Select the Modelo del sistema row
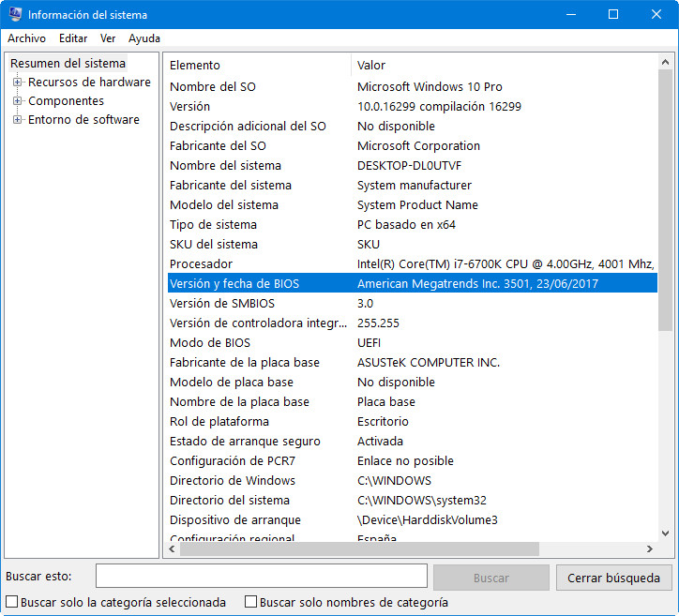The height and width of the screenshot is (616, 679). tap(413, 204)
